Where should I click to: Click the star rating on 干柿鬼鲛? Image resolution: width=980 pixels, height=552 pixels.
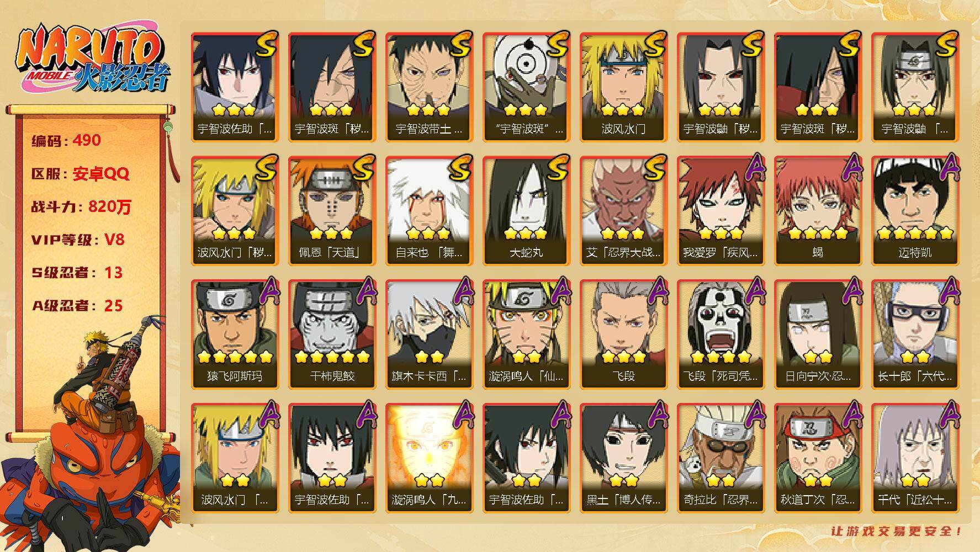point(332,356)
